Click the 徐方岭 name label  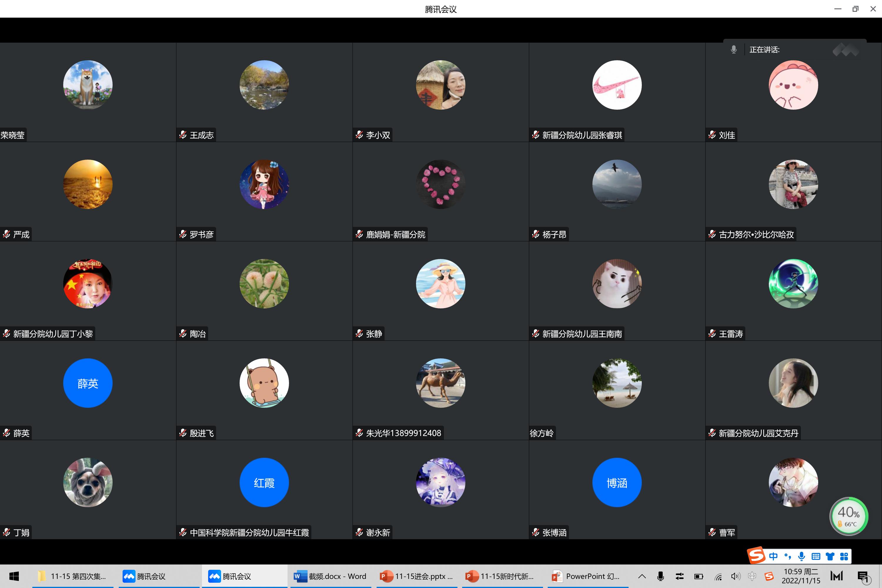pyautogui.click(x=542, y=433)
